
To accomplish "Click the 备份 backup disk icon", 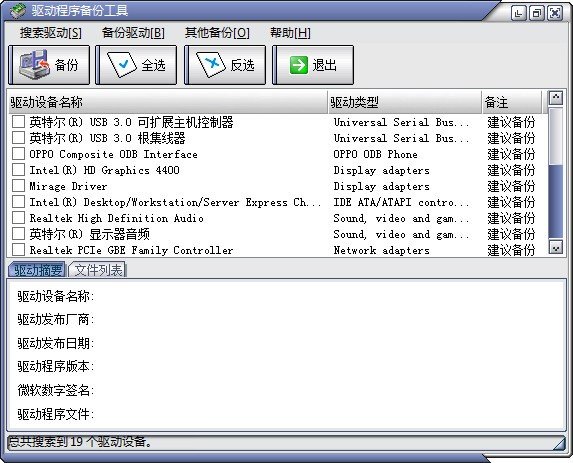I will tap(34, 65).
